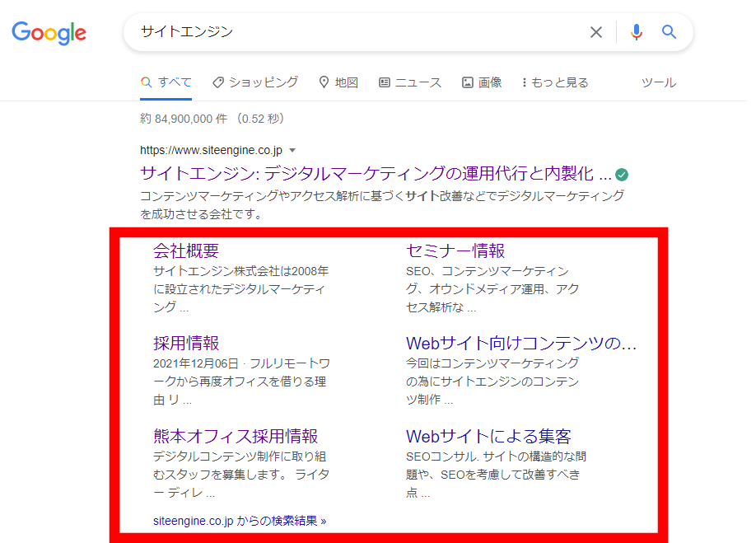Click the https://www.siteengine.co.jp URL text
Image resolution: width=756 pixels, height=543 pixels.
click(x=211, y=151)
